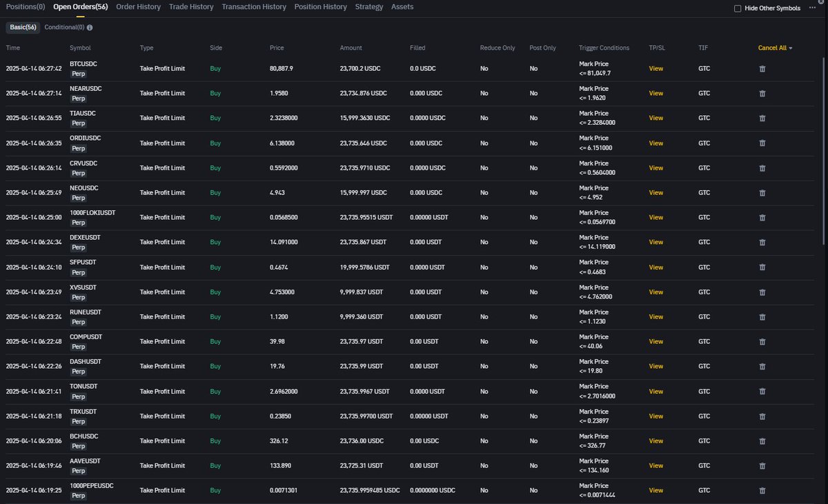Screen dimensions: 828x504
Task: Click the info icon next to Conditional(0)
Action: (90, 28)
